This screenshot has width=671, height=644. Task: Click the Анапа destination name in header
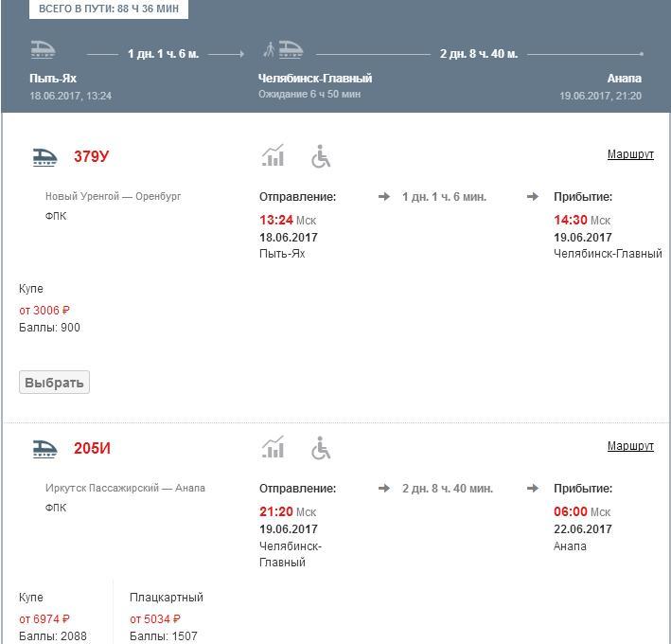point(624,79)
